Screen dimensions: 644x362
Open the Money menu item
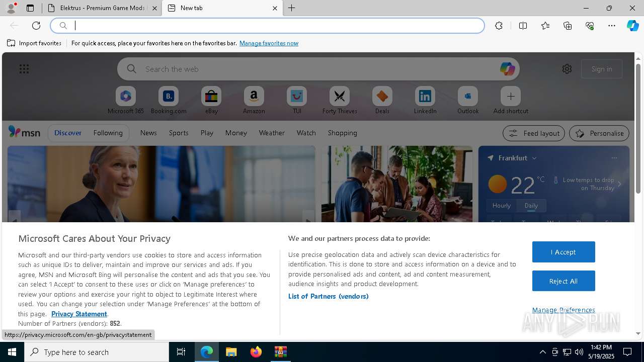[x=236, y=133]
